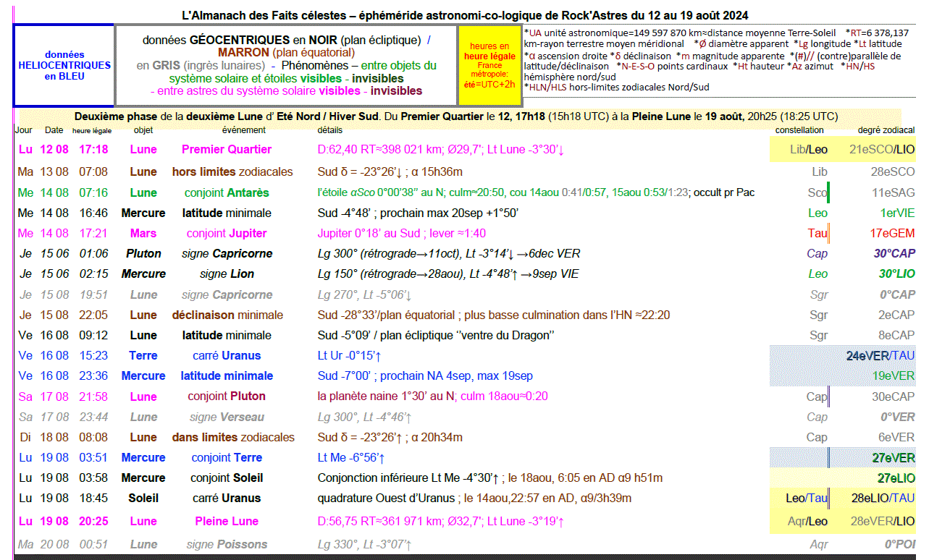This screenshot has width=929, height=560.
Task: Click zodiac degree '28eLIO/TAU'
Action: click(x=883, y=498)
